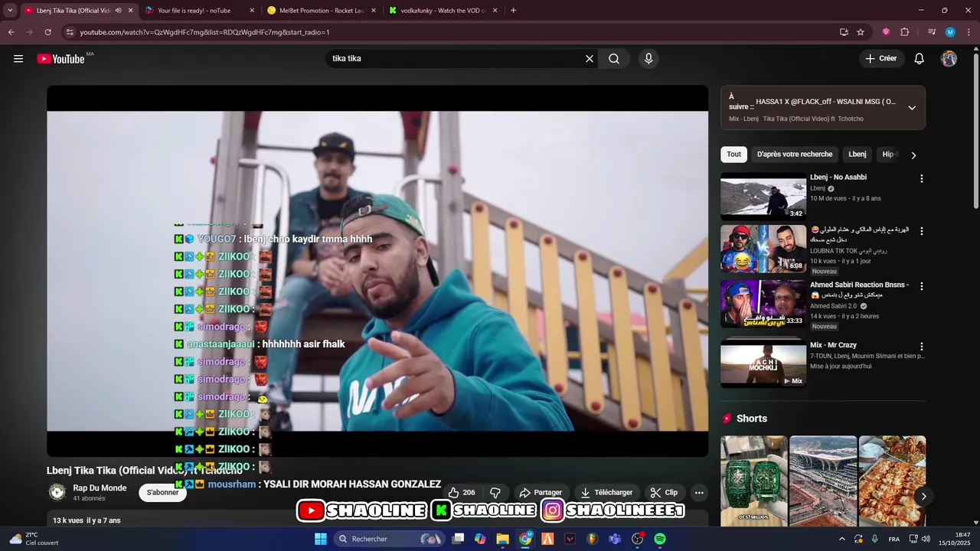The height and width of the screenshot is (551, 980).
Task: Open the Chrome profile 'M' avatar
Action: pos(950,32)
